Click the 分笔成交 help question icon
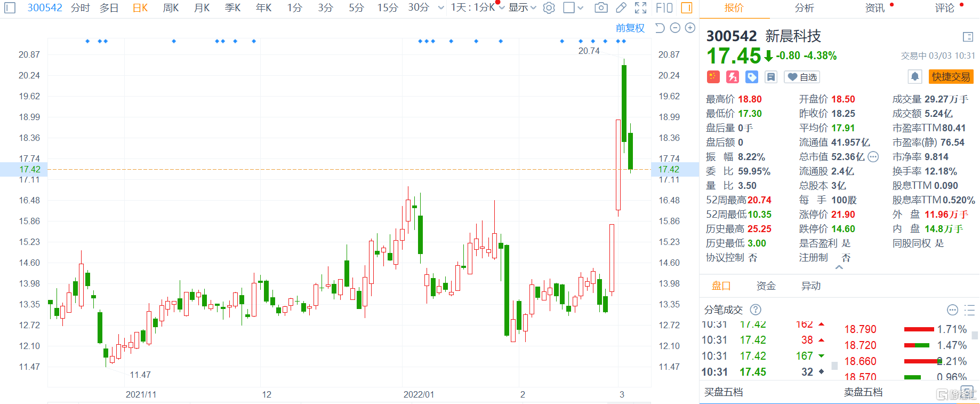980x404 pixels. coord(756,310)
